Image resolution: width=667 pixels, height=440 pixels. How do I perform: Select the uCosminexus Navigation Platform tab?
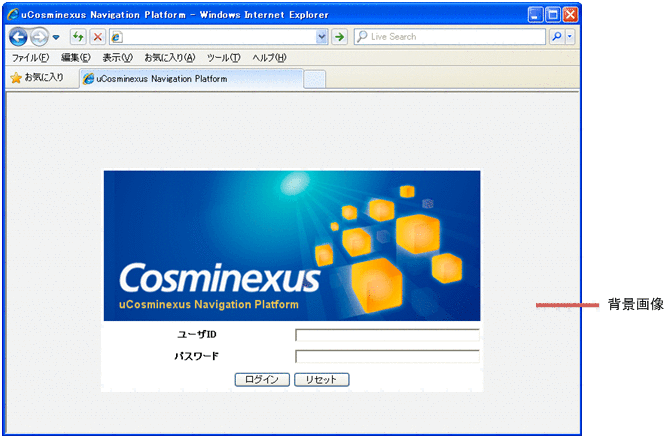191,79
